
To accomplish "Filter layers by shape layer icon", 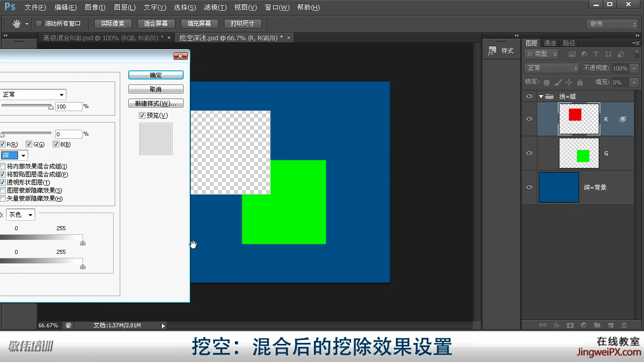I will (608, 54).
